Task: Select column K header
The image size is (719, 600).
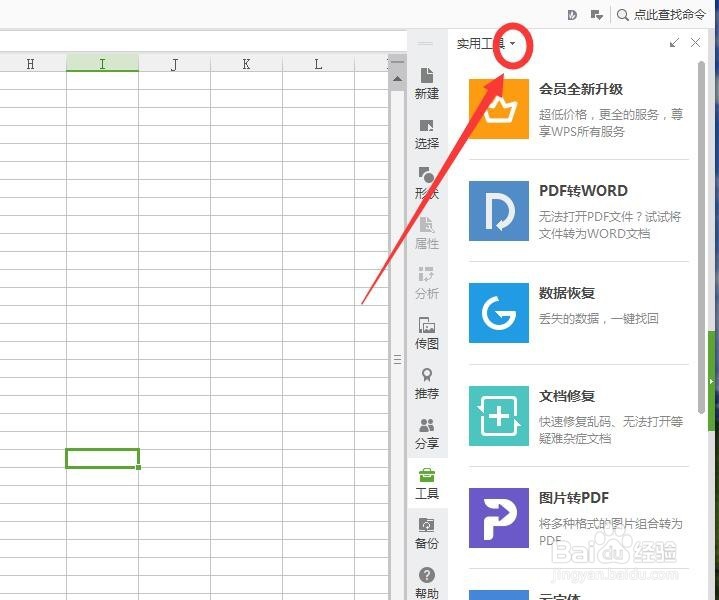Action: tap(246, 64)
